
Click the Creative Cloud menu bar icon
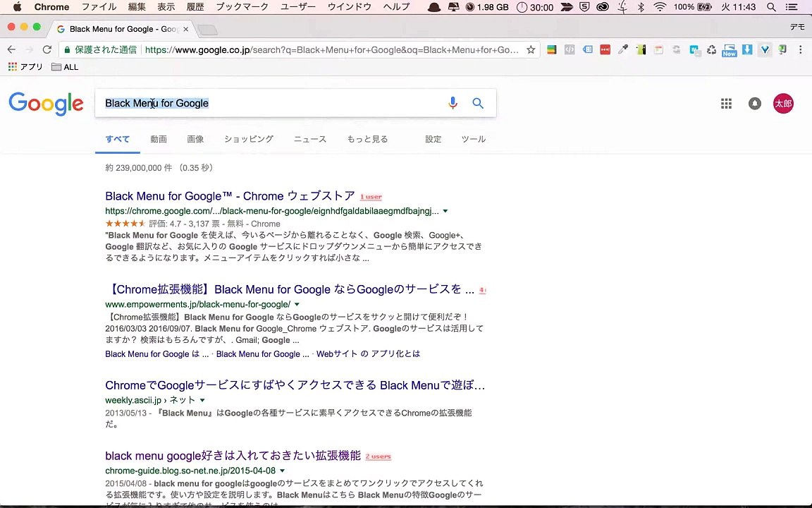tap(602, 7)
